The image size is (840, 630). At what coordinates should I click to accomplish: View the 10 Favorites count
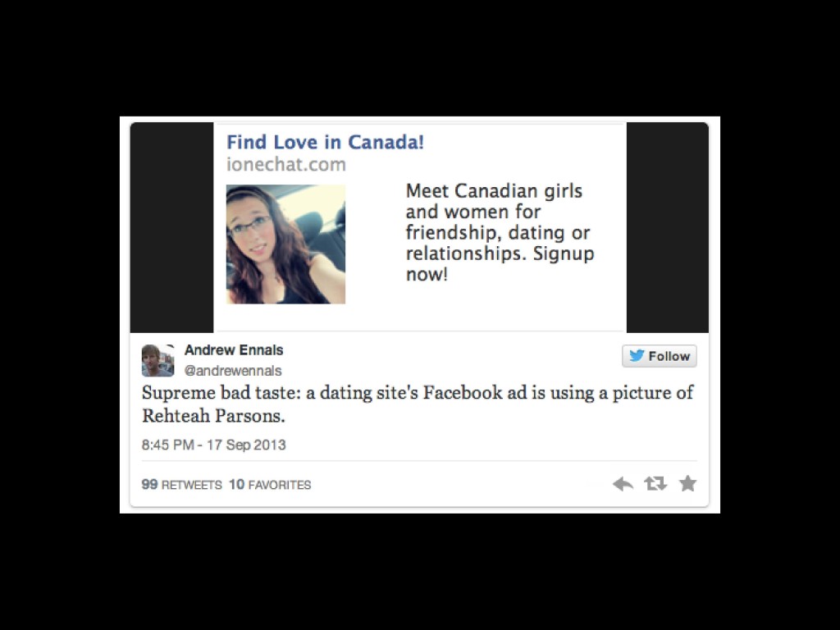tap(270, 484)
